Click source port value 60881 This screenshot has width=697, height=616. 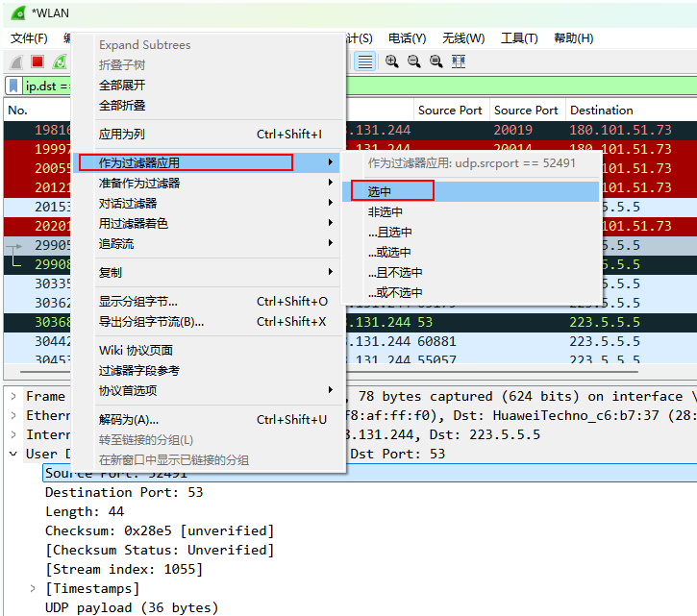(437, 341)
